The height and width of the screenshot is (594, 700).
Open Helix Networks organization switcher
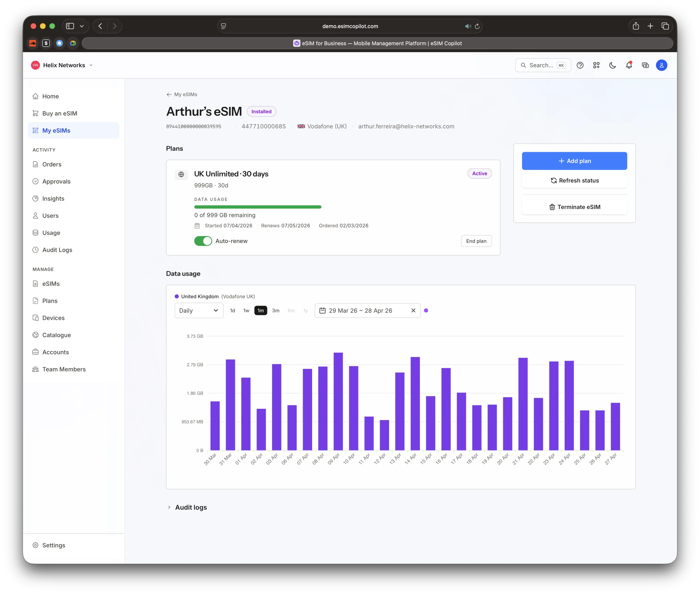(x=62, y=65)
